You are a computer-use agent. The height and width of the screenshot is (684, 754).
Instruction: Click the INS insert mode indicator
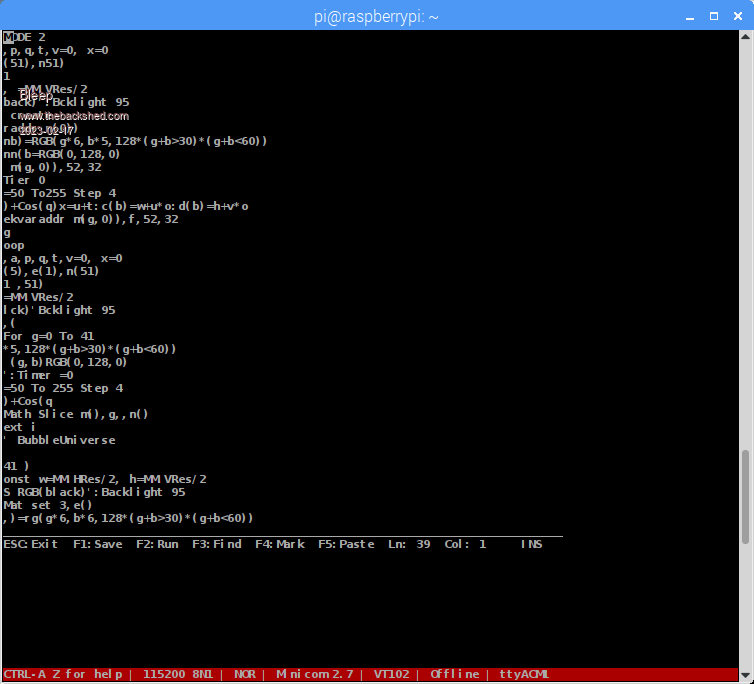point(531,544)
